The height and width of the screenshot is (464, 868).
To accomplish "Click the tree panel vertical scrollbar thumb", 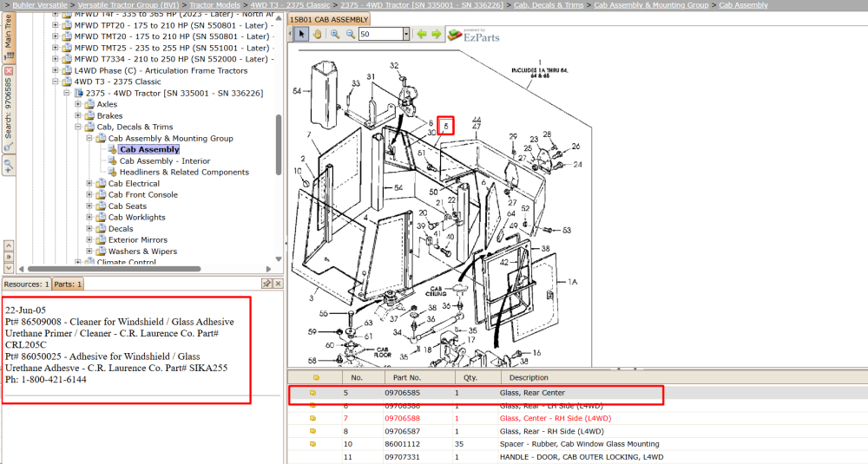I will 279,144.
